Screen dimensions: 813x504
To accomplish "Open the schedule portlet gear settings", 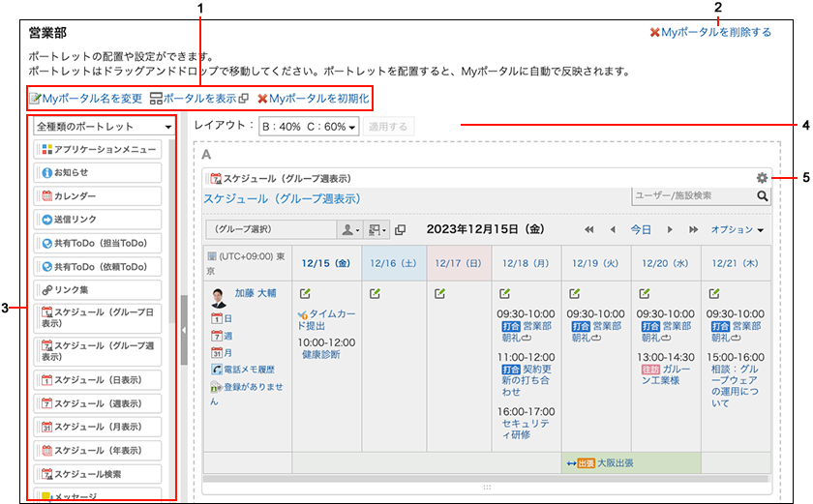I will point(763,179).
